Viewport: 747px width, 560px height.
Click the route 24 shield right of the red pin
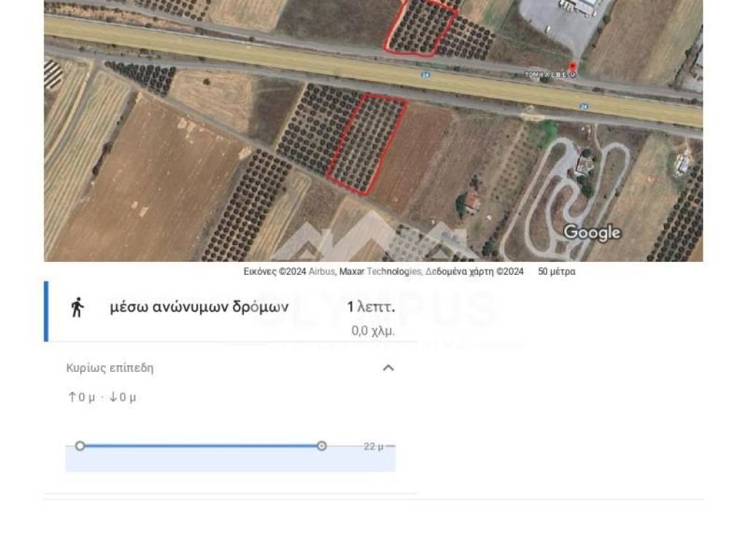[x=584, y=106]
